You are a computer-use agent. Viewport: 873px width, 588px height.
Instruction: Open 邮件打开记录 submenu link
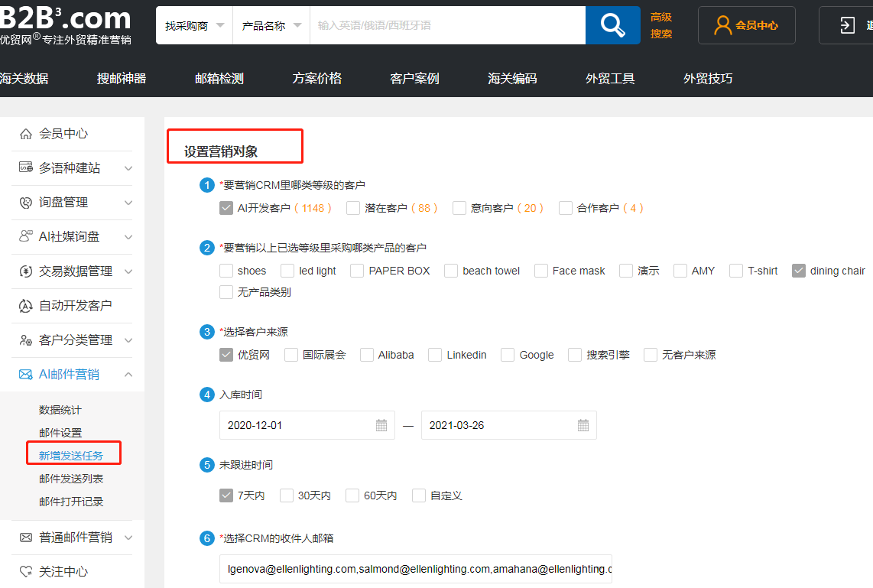tap(71, 501)
